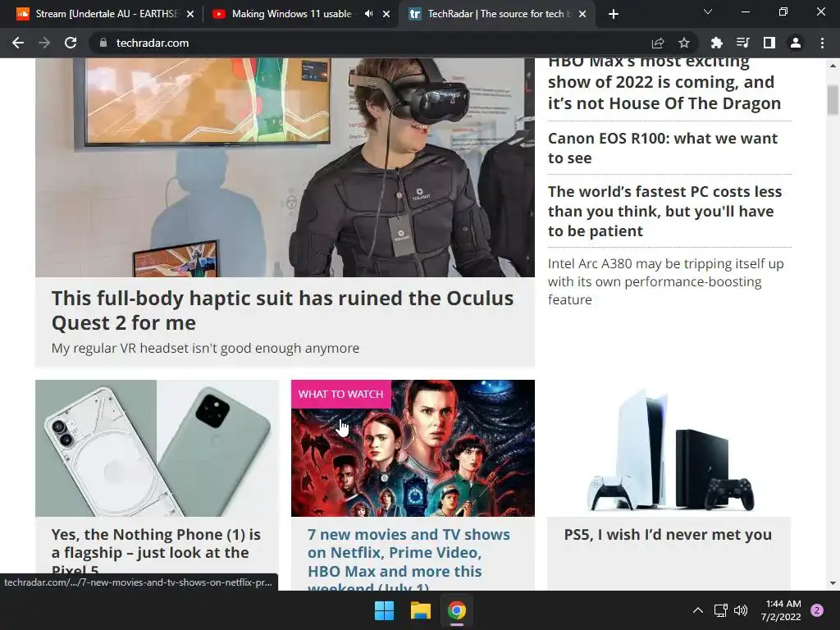Read HBO Max's most exciting show article
The height and width of the screenshot is (630, 840).
tap(664, 83)
